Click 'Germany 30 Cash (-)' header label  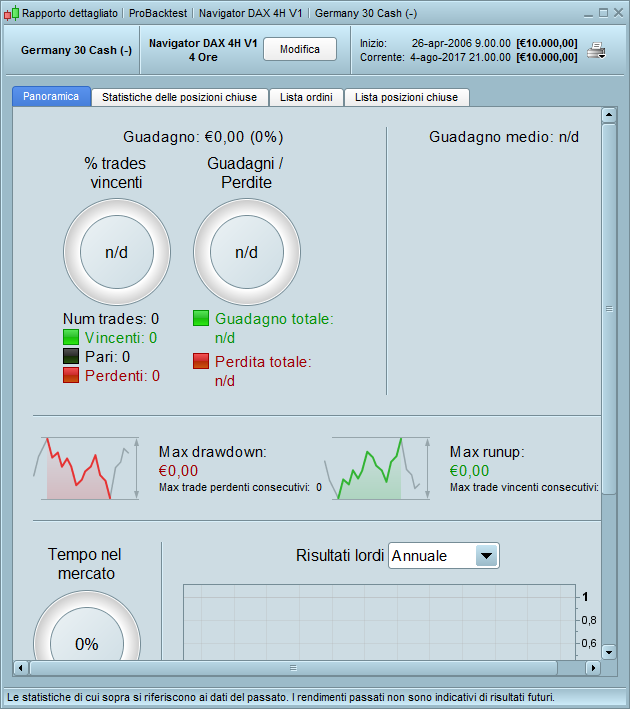point(76,50)
